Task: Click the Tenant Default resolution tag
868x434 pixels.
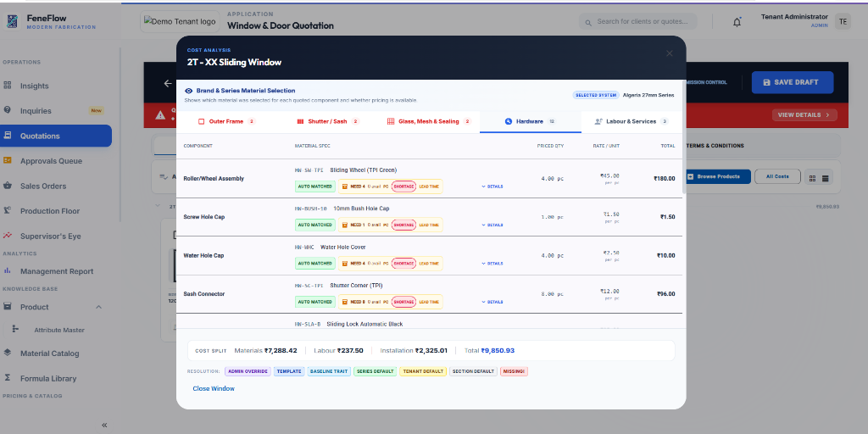Action: point(423,371)
